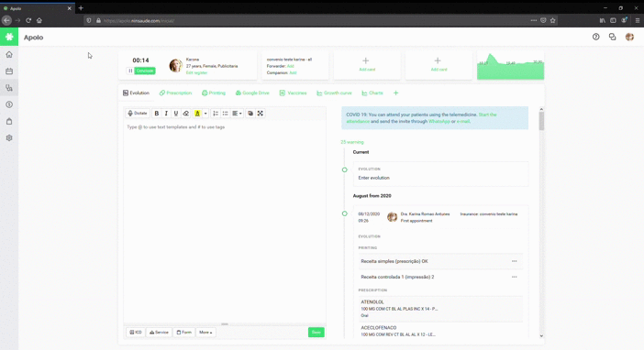Expand the highlight color dropdown arrow

coord(205,114)
